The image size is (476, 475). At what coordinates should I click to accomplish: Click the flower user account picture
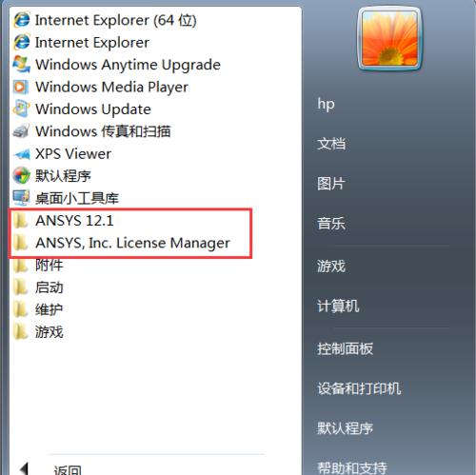(x=389, y=39)
